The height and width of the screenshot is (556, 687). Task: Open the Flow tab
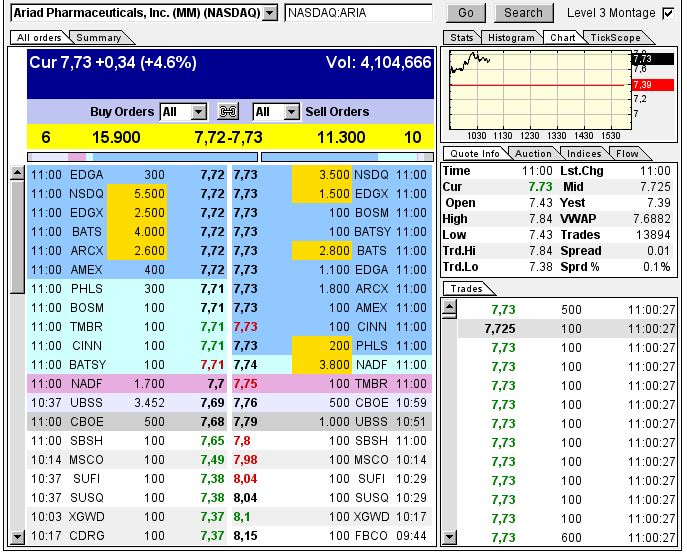pyautogui.click(x=627, y=154)
